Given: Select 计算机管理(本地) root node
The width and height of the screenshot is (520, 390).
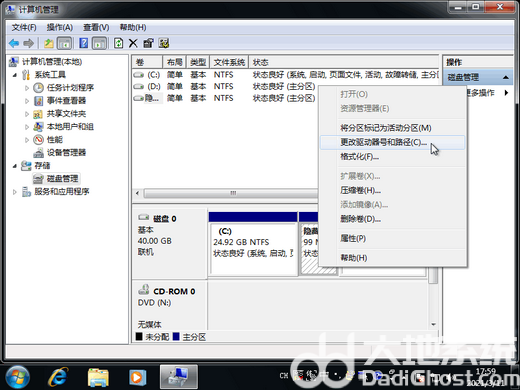Looking at the screenshot, I should tap(52, 62).
